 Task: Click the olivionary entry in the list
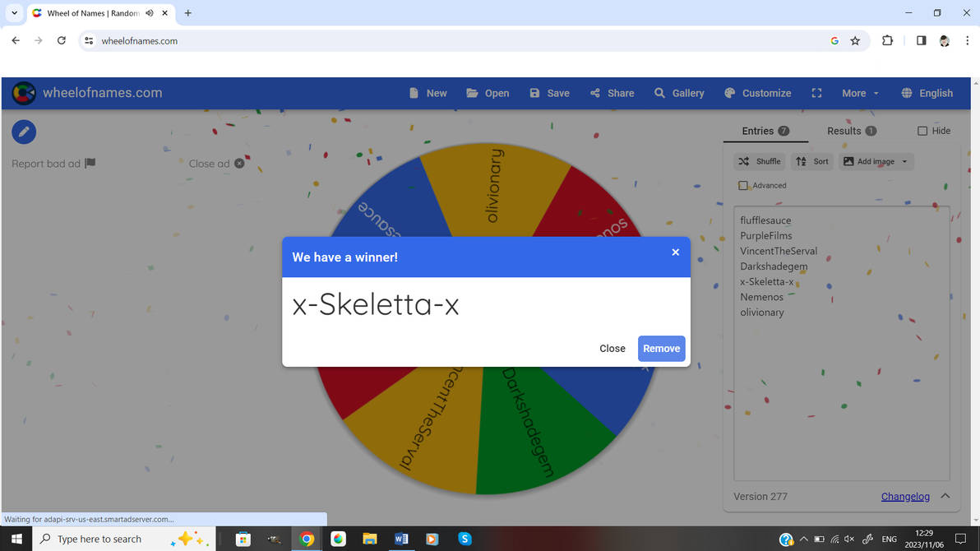pos(762,312)
